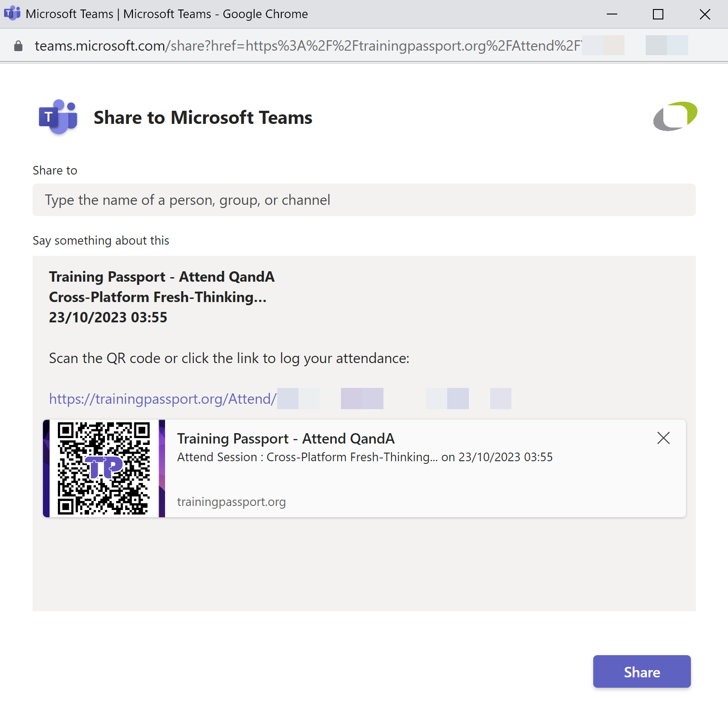Click the QR code thumbnail
The width and height of the screenshot is (728, 718).
[104, 468]
